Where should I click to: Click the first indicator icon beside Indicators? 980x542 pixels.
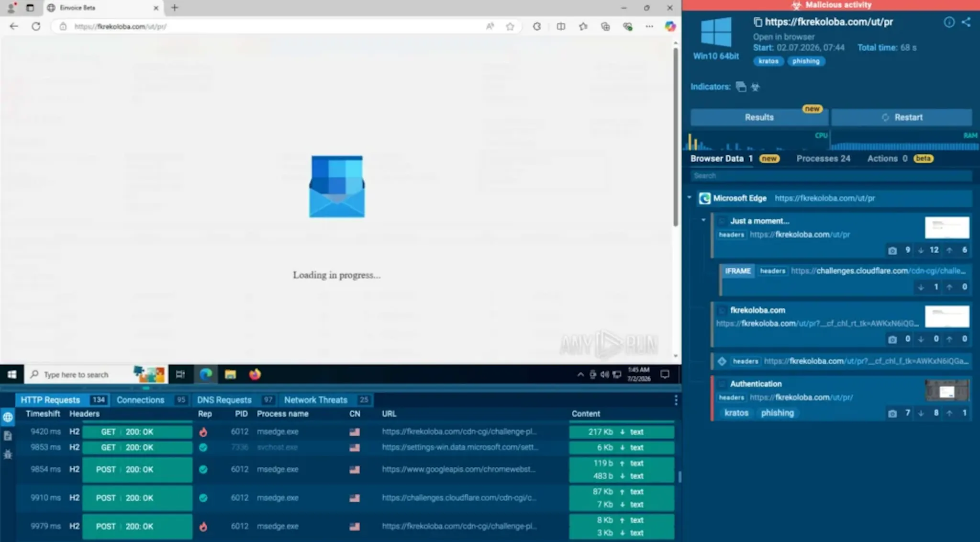pos(741,87)
